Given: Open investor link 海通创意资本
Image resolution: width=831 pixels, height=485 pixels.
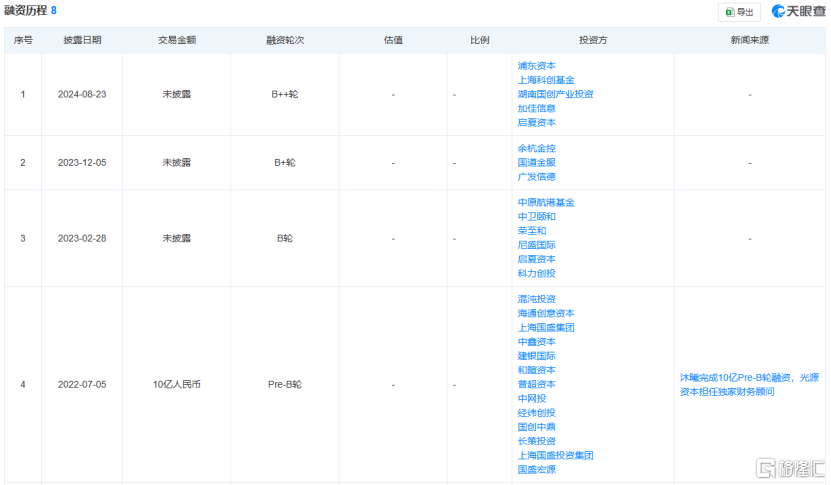Looking at the screenshot, I should [x=546, y=313].
